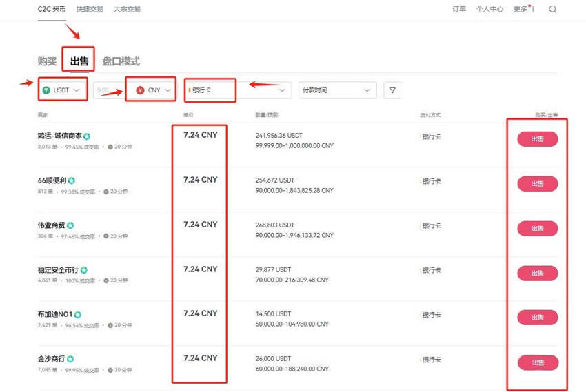The image size is (586, 392).
Task: Switch to the 出售 tab
Action: point(79,61)
